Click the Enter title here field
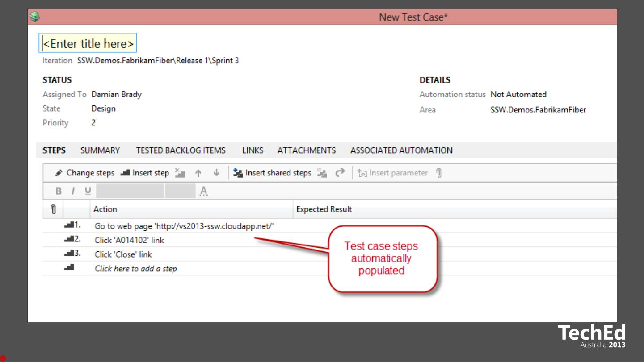 click(x=88, y=44)
